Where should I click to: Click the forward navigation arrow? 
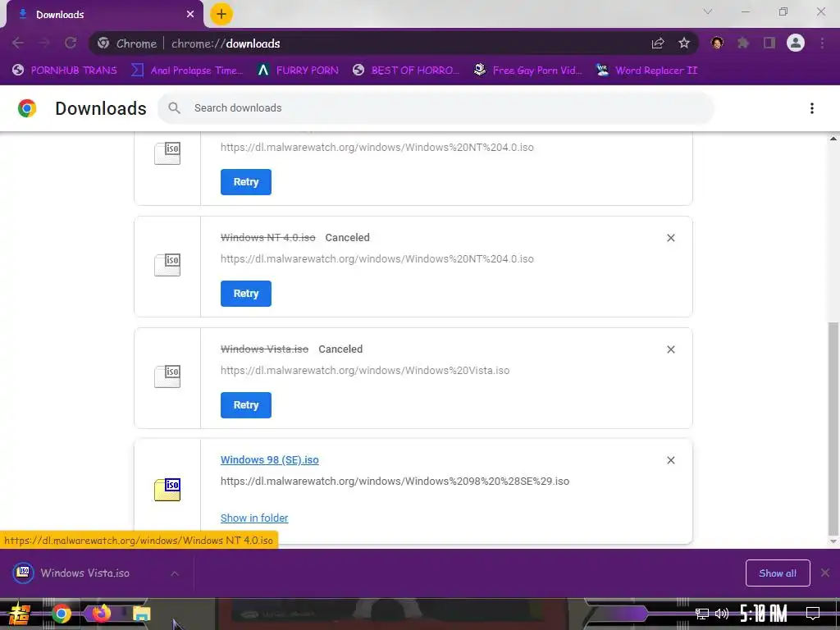pyautogui.click(x=44, y=43)
